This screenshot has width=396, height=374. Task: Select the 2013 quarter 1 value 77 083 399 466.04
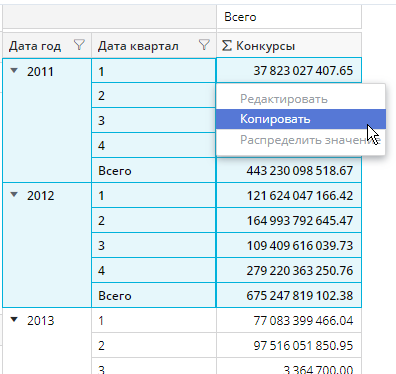coord(289,320)
